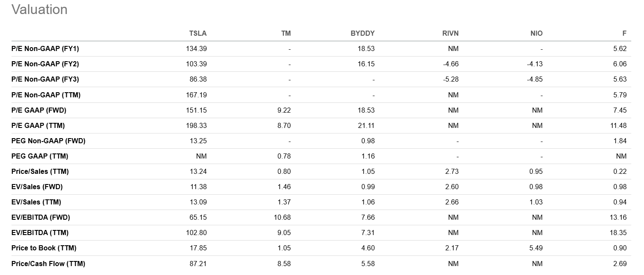This screenshot has width=644, height=275.
Task: Select the F ticker column header
Action: (x=624, y=33)
